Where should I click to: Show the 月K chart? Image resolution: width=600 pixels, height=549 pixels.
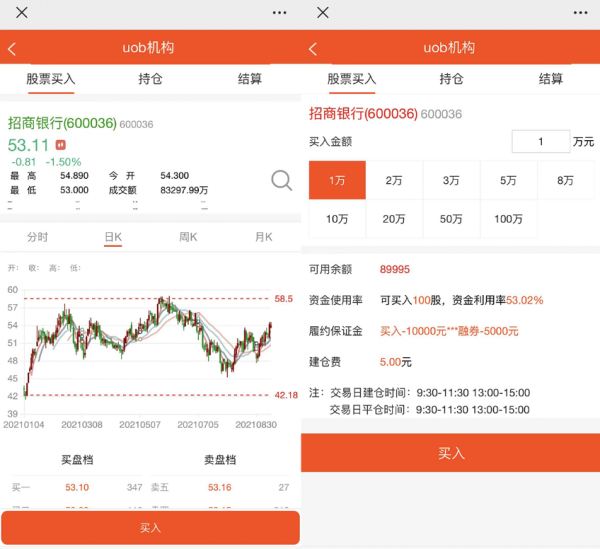(263, 237)
